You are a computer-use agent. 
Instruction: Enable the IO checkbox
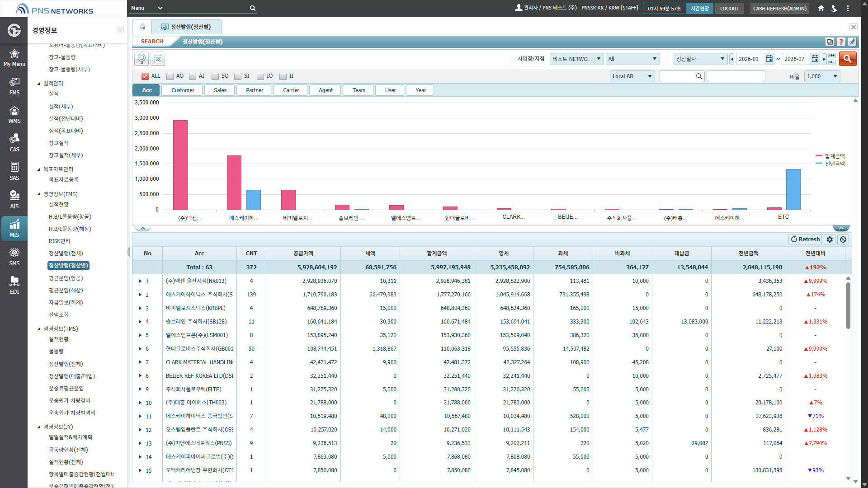(x=260, y=76)
